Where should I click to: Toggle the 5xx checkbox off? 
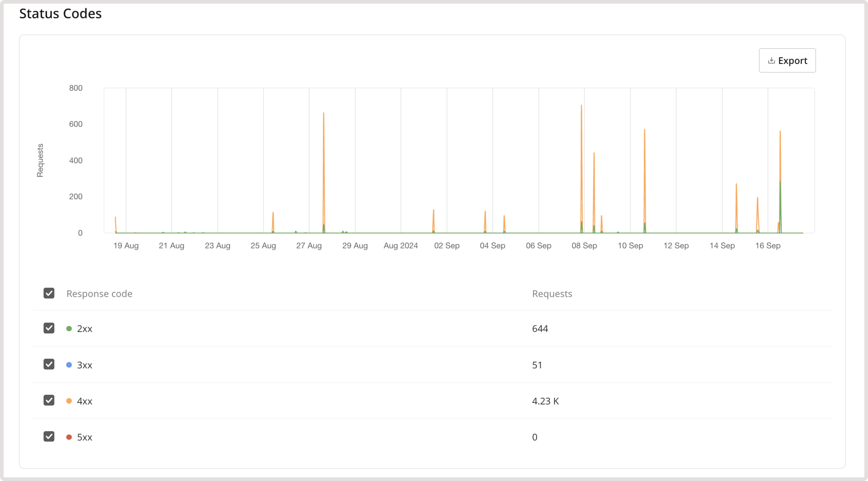coord(49,437)
